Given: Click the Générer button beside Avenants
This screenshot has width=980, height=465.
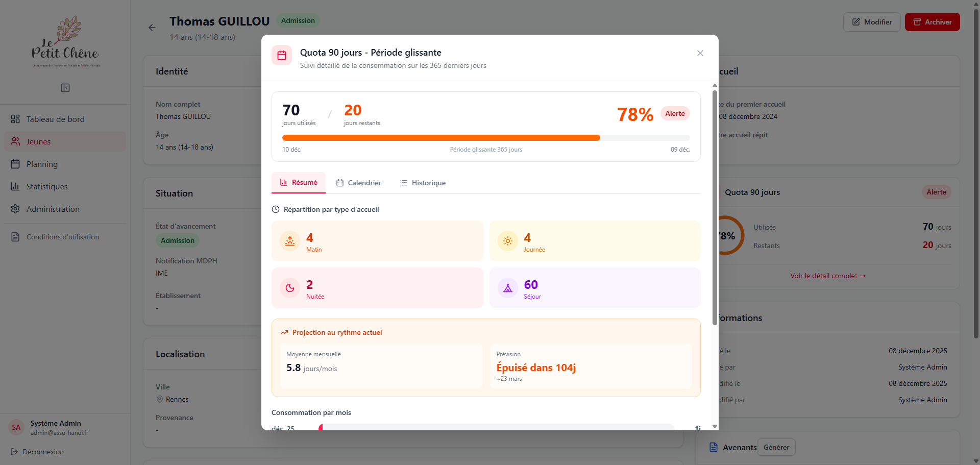Looking at the screenshot, I should tap(776, 447).
